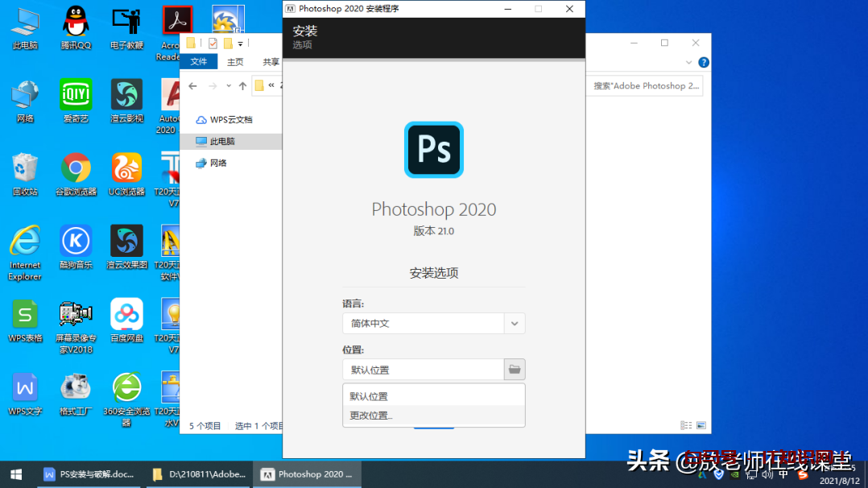Launch WPS文字 word processor
Screen dimensions: 868x488
click(25, 387)
